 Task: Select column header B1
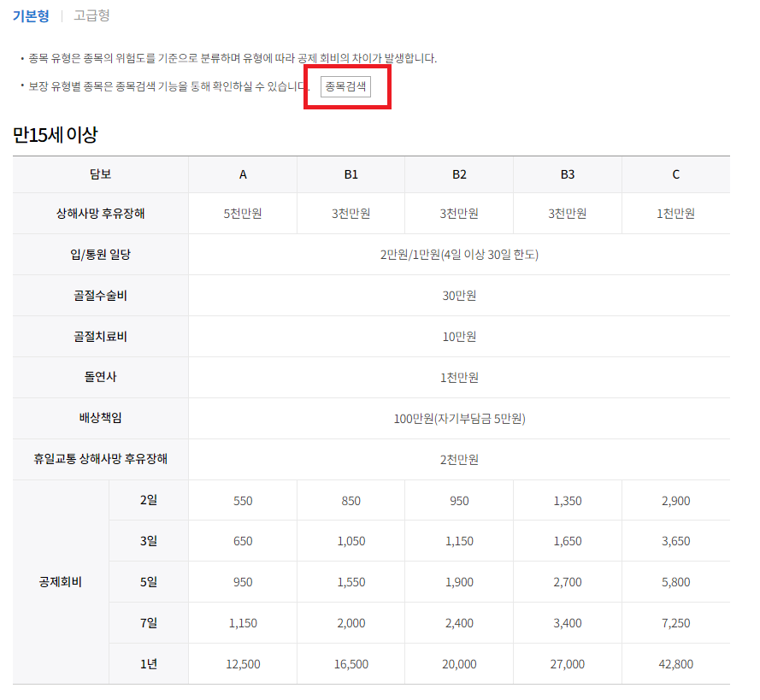(351, 174)
